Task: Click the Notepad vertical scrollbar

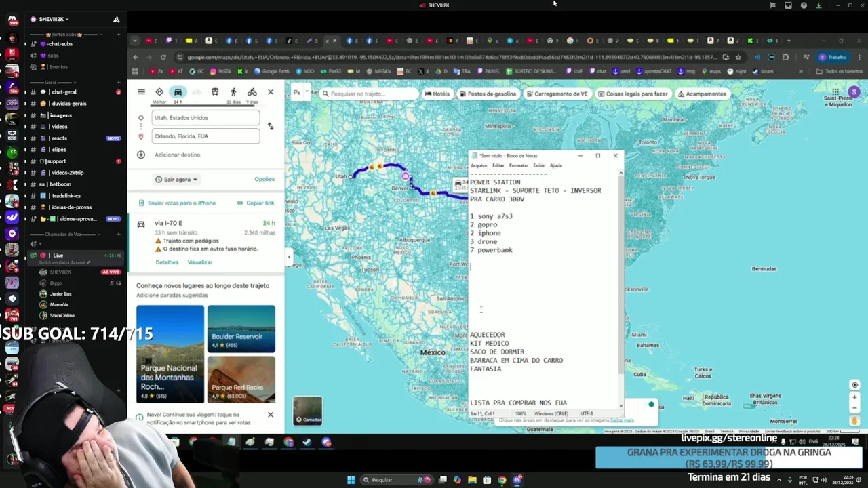Action: click(x=620, y=288)
